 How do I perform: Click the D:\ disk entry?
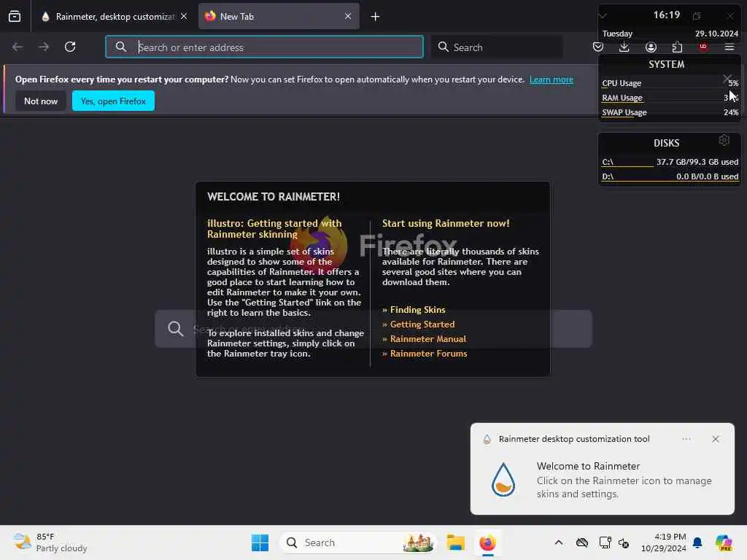coord(670,176)
